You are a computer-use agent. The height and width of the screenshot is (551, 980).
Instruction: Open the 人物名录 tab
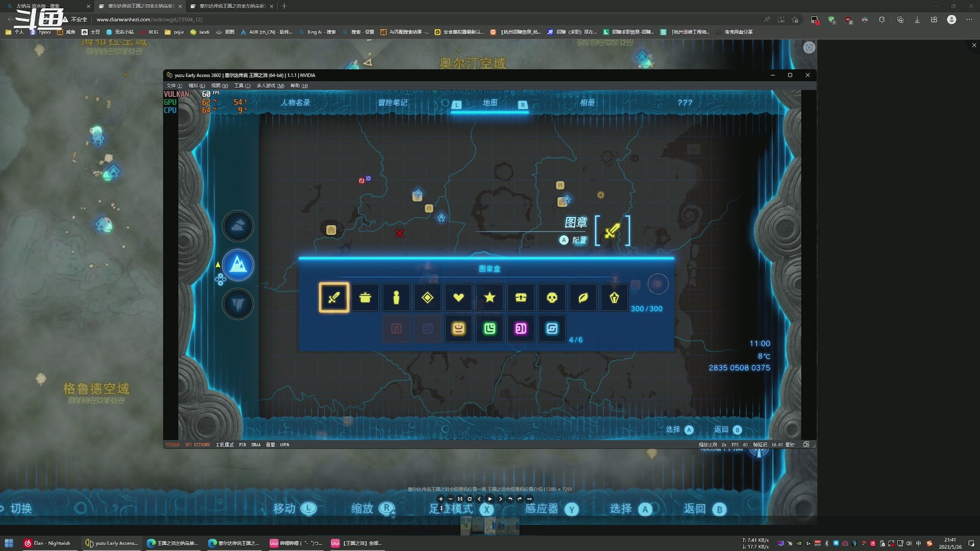[x=295, y=103]
